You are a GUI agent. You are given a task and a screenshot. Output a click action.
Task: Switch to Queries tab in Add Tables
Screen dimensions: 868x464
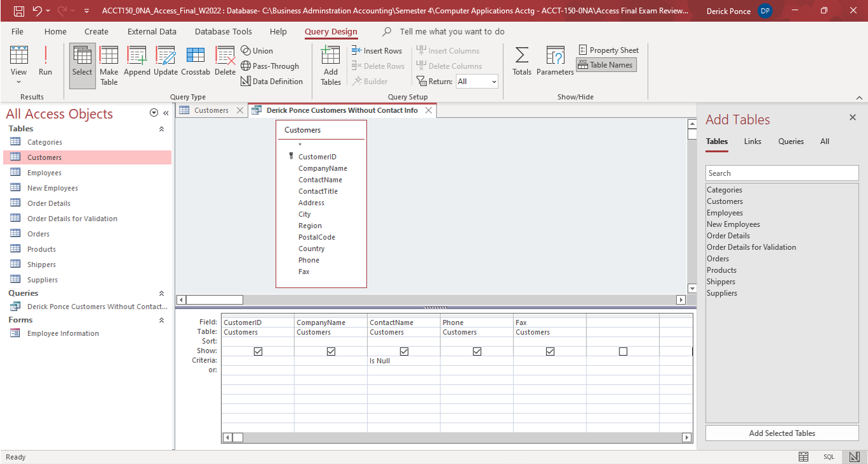coord(790,141)
